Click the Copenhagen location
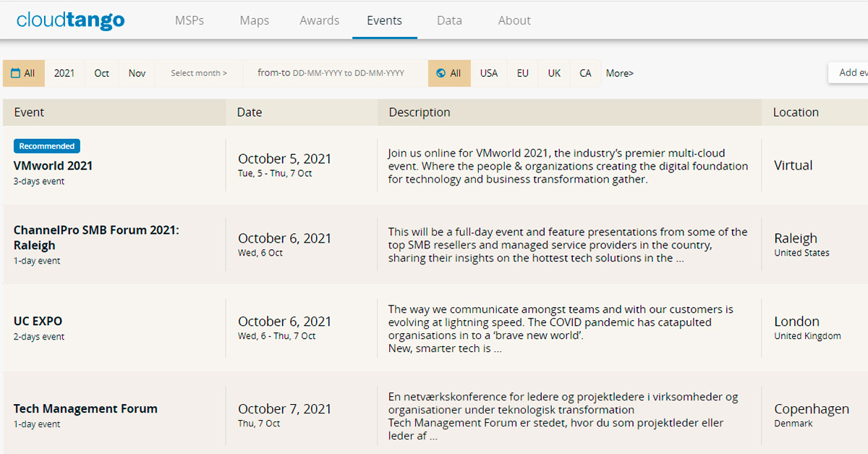 pyautogui.click(x=812, y=409)
